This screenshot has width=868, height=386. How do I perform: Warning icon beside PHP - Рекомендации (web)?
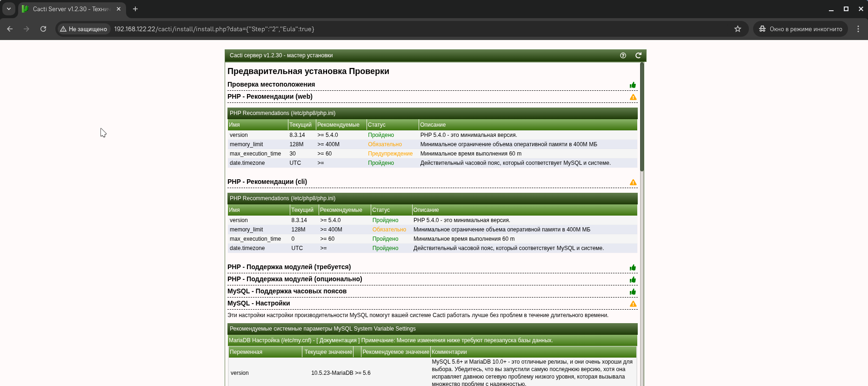(x=633, y=97)
